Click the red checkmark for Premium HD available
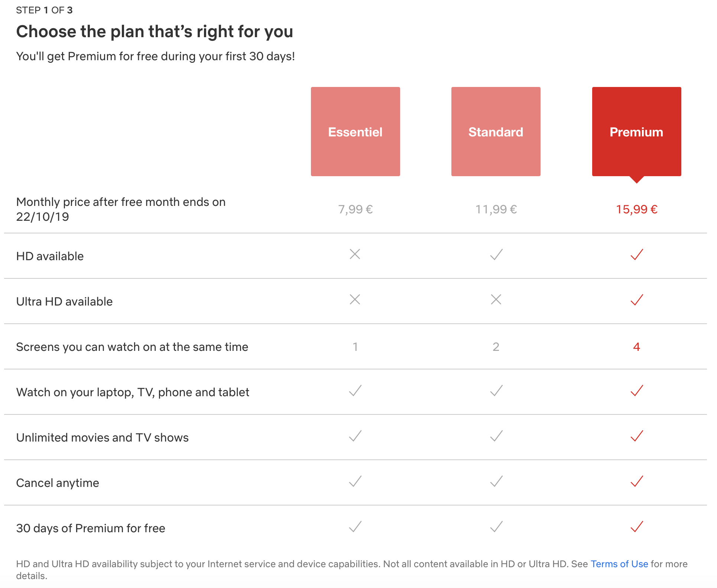 pyautogui.click(x=637, y=254)
